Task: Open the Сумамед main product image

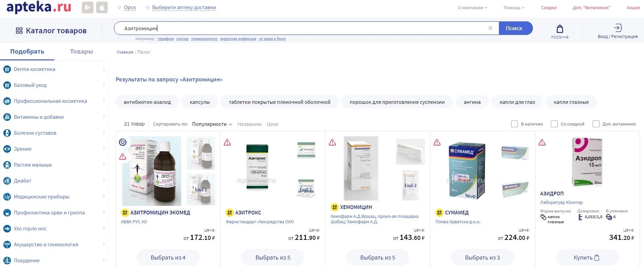Action: tap(466, 170)
